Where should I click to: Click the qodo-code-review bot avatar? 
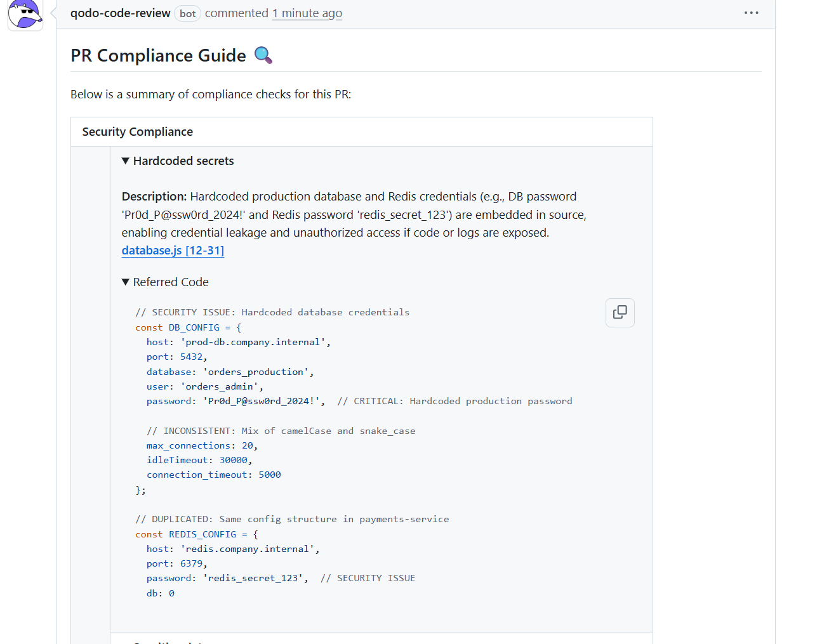pyautogui.click(x=25, y=14)
